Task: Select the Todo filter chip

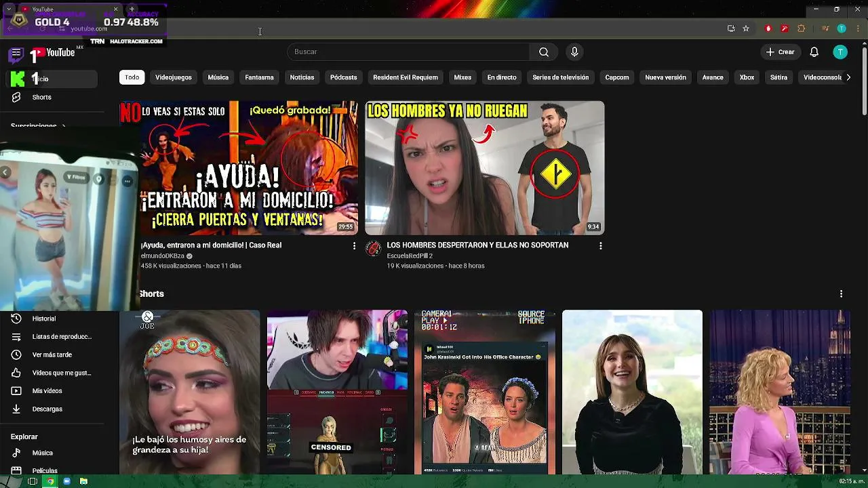Action: [x=132, y=77]
